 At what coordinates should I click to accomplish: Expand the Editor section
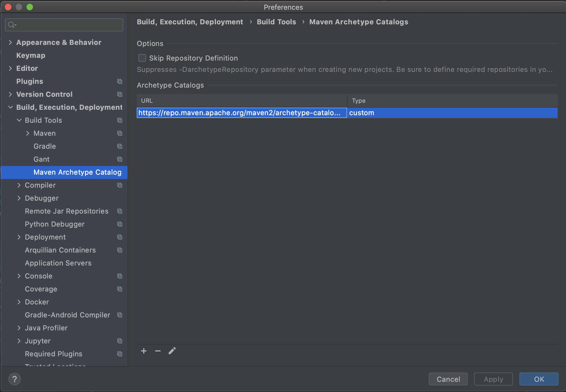(10, 68)
